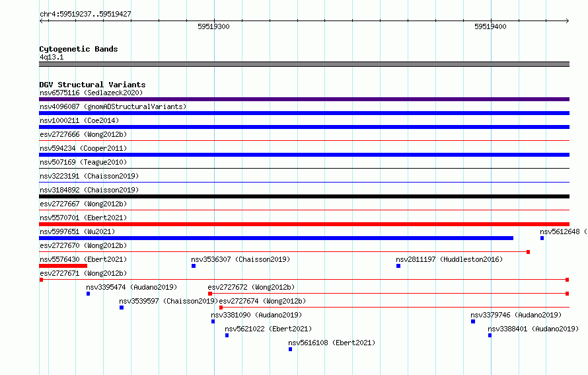This screenshot has width=588, height=375.
Task: Click the DGV Structural Variants track title
Action: pyautogui.click(x=92, y=85)
